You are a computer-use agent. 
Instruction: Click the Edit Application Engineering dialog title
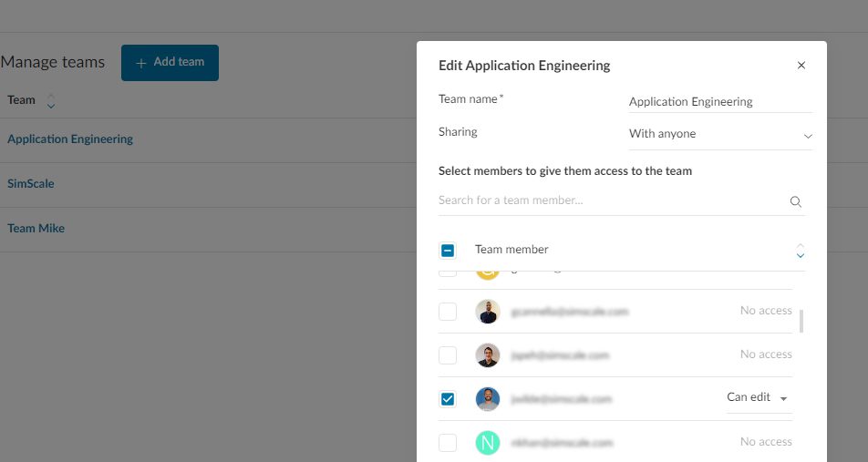[524, 66]
